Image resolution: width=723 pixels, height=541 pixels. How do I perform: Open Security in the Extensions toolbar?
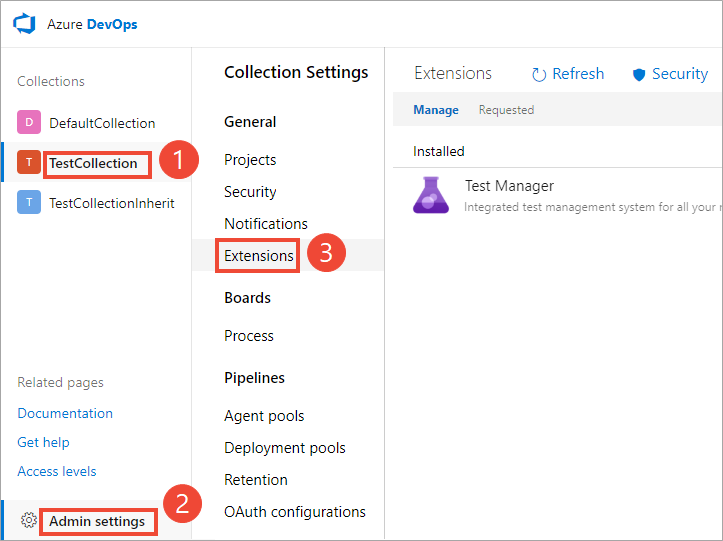680,74
